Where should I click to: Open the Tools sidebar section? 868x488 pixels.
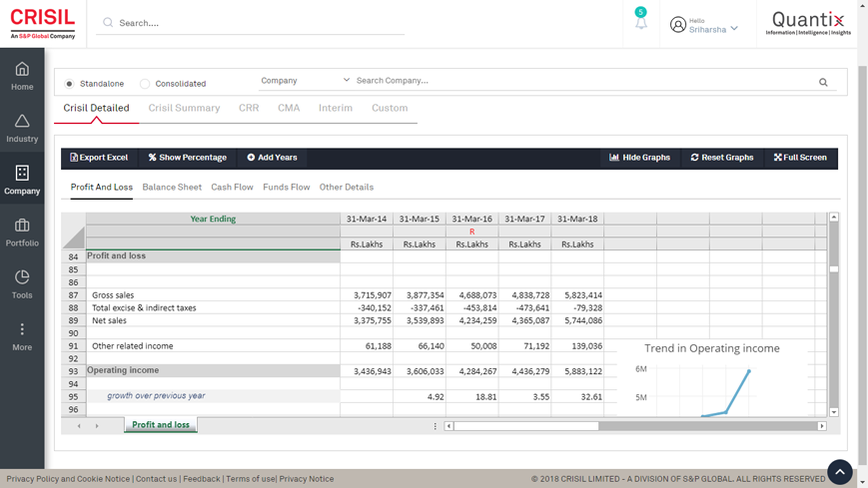pyautogui.click(x=22, y=283)
